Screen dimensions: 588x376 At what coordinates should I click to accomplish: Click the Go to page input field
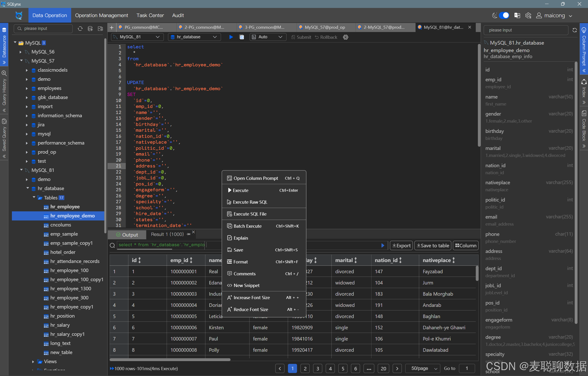(x=467, y=368)
